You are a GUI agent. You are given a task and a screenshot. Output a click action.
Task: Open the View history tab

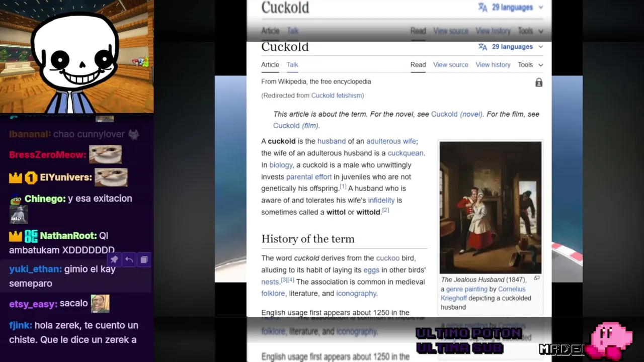click(x=493, y=64)
